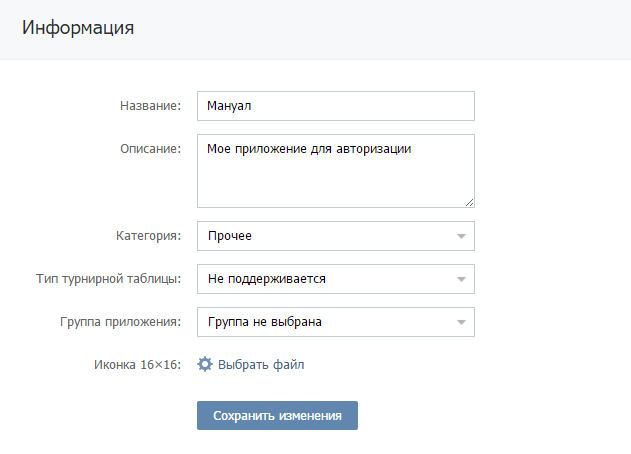Image resolution: width=631 pixels, height=454 pixels.
Task: Click the gear icon beside Выбрать файл
Action: pyautogui.click(x=205, y=365)
